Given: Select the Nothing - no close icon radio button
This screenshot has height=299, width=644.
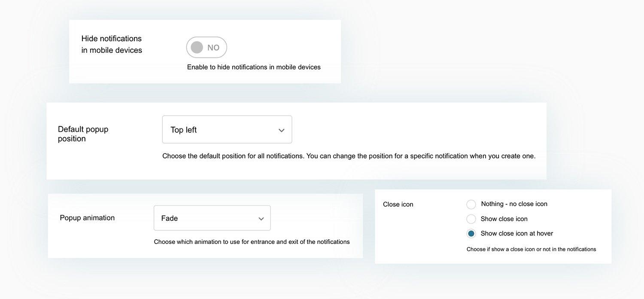Looking at the screenshot, I should [471, 204].
